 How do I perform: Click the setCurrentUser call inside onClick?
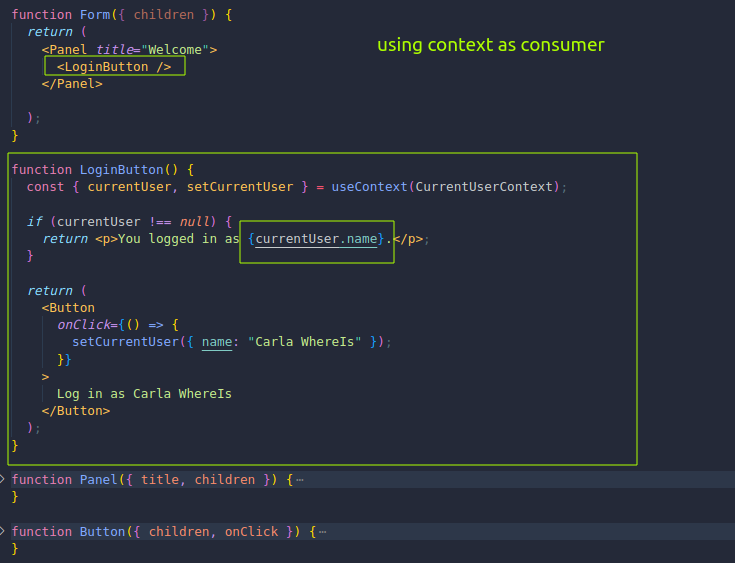[x=126, y=342]
